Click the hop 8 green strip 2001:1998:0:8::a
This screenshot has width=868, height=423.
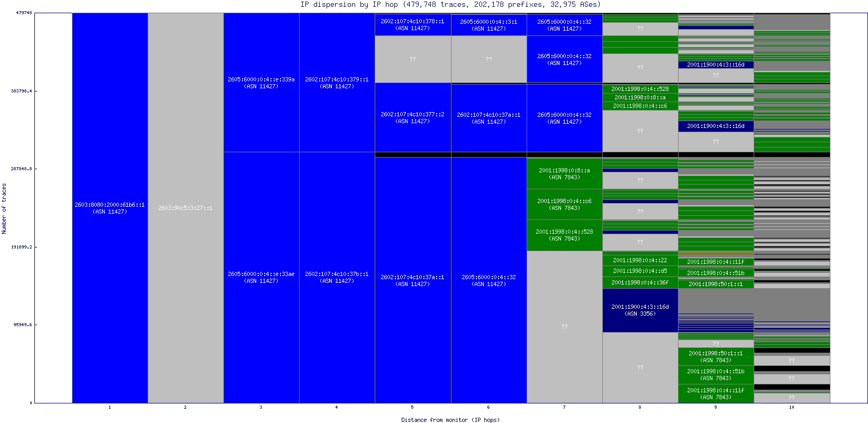(x=640, y=97)
